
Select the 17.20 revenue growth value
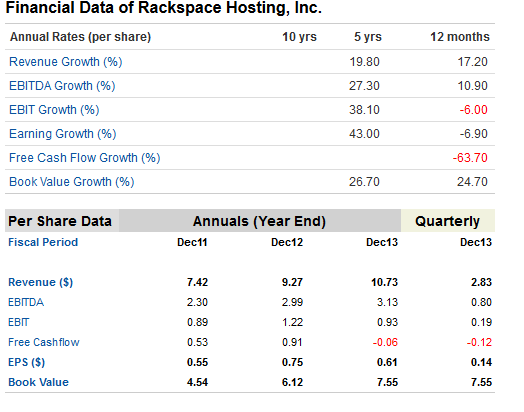(473, 62)
